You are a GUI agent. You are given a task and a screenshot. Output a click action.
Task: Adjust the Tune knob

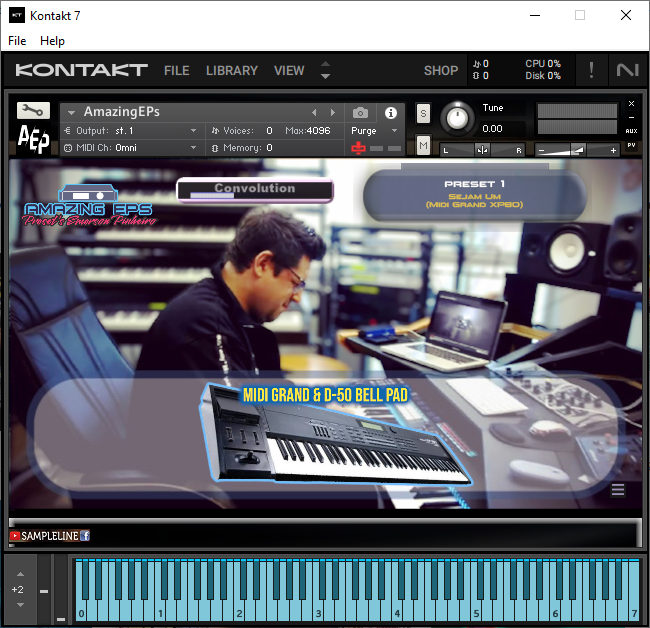pyautogui.click(x=457, y=118)
